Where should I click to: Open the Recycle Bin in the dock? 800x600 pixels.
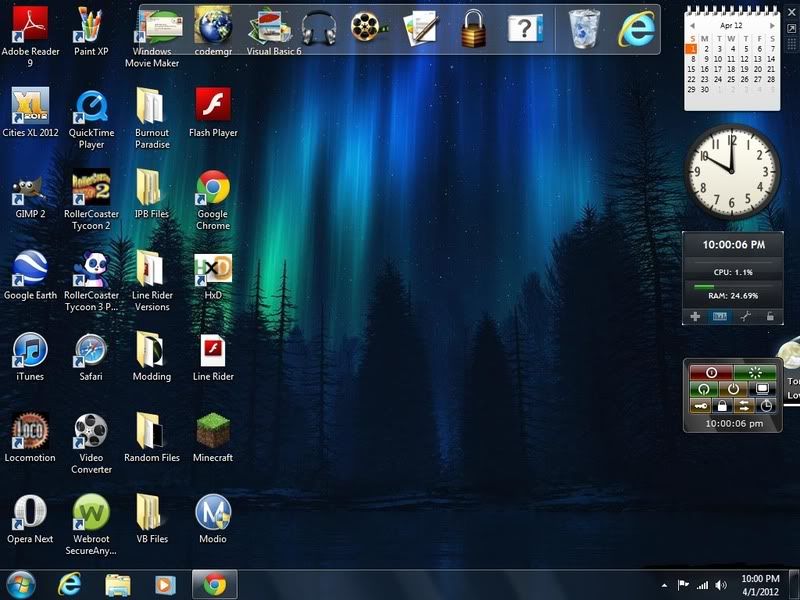(x=584, y=29)
